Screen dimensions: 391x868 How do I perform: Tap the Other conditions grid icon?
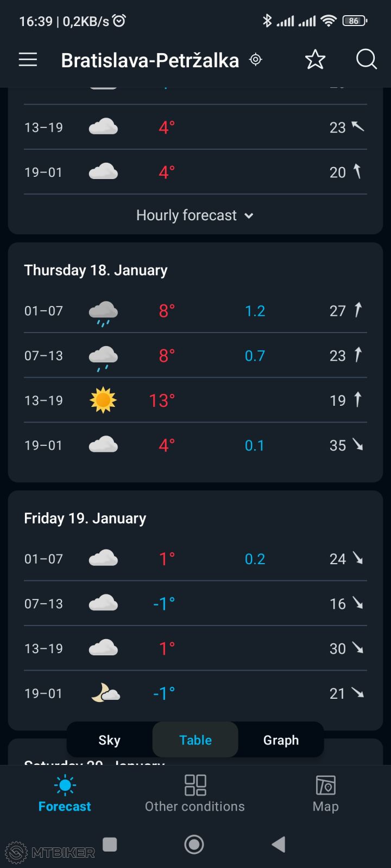click(195, 785)
